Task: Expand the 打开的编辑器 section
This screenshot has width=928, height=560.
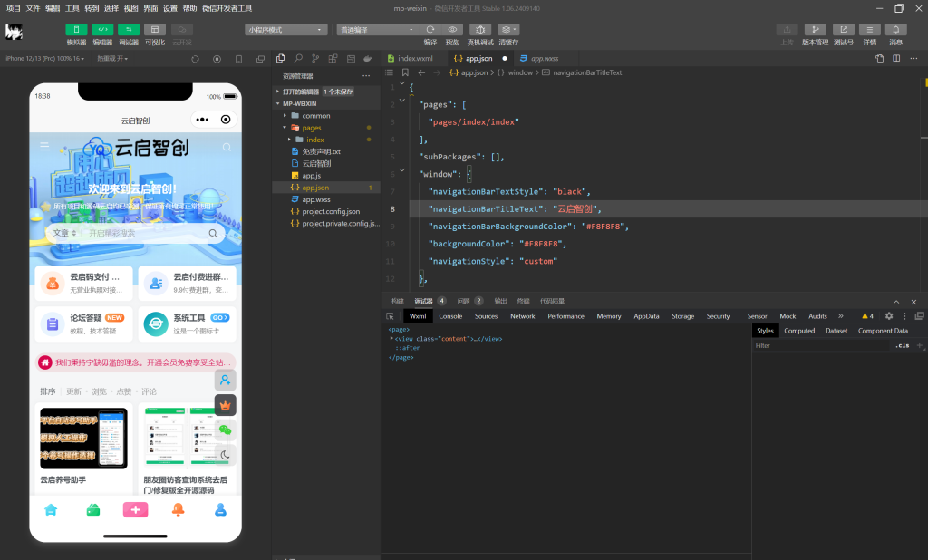Action: pos(325,92)
